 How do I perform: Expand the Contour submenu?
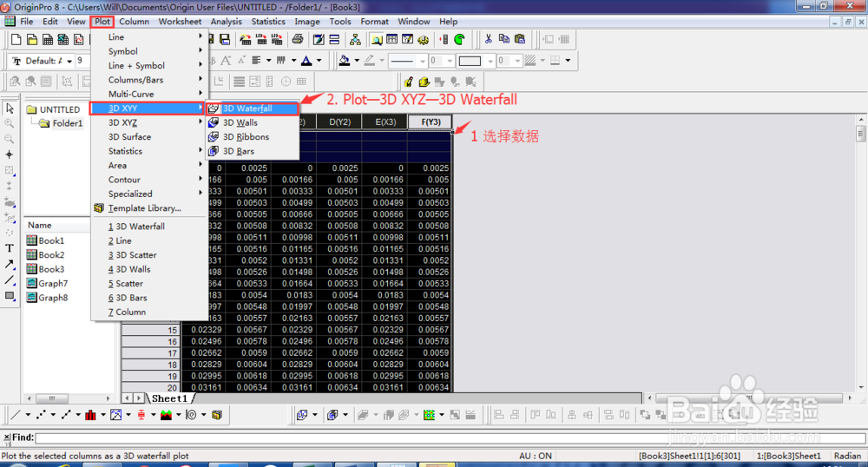coord(149,180)
